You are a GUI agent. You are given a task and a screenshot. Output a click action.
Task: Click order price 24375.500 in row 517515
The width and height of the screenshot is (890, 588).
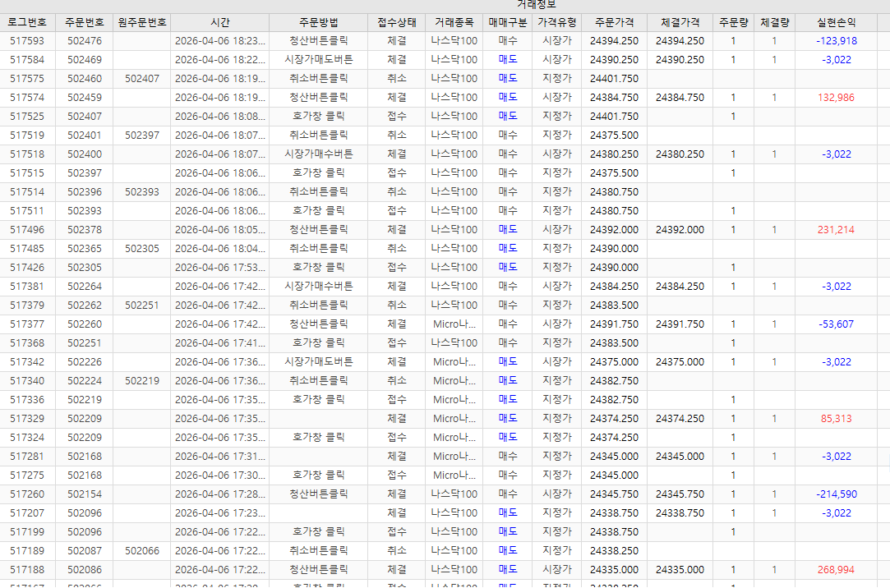[x=614, y=173]
